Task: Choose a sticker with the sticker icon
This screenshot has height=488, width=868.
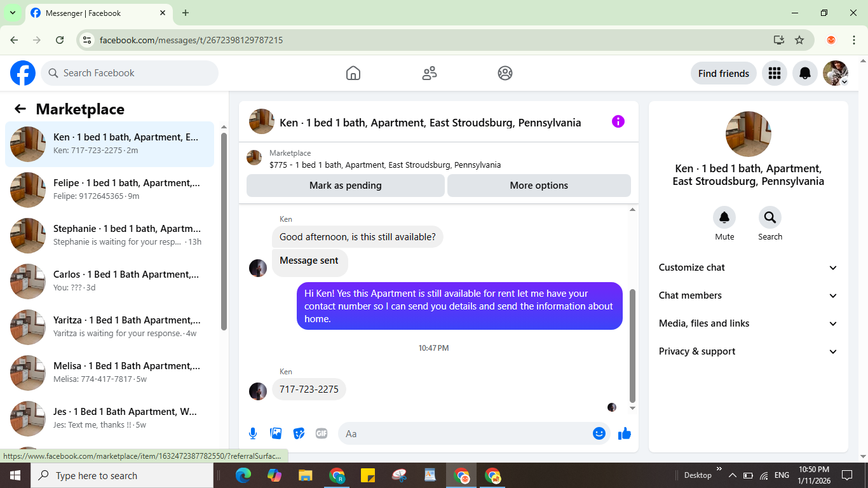Action: coord(299,433)
